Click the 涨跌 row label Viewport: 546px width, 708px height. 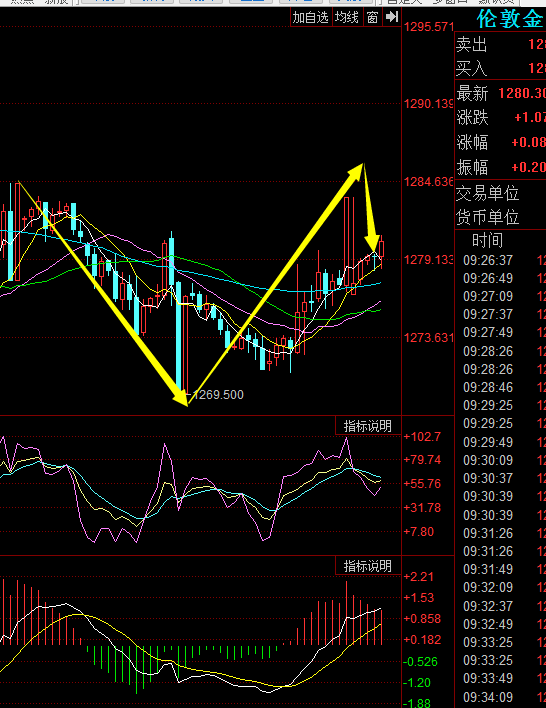click(472, 117)
